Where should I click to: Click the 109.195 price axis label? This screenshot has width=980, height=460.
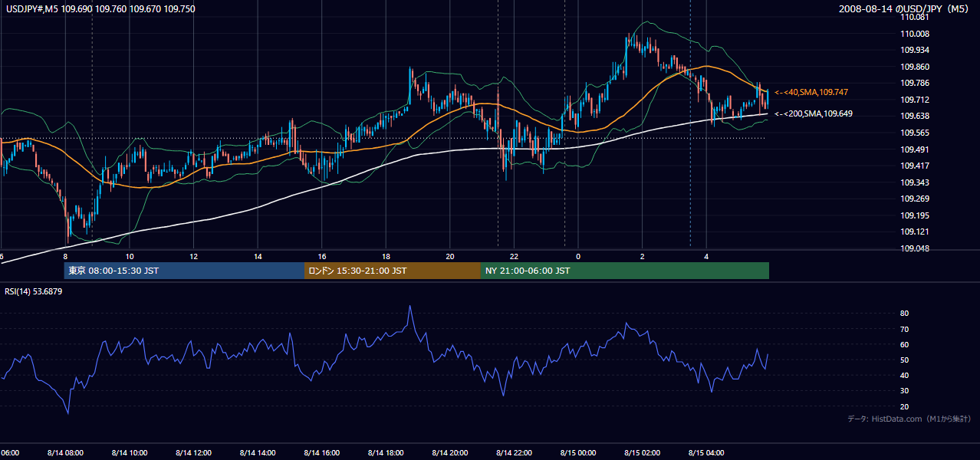(915, 215)
